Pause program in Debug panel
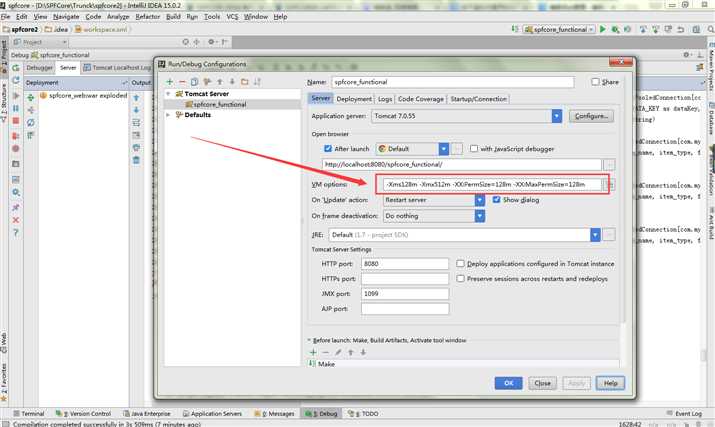Screen dimensions: 715x427 16,109
